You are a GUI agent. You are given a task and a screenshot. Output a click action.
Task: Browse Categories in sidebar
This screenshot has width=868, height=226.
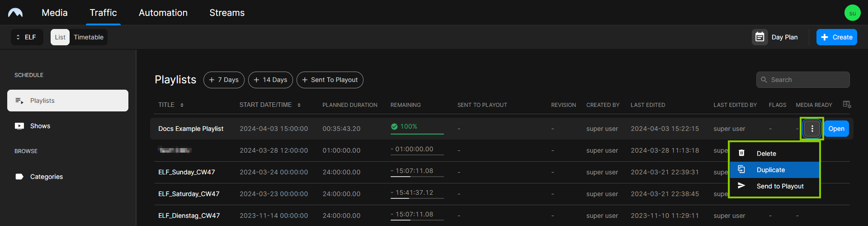46,177
